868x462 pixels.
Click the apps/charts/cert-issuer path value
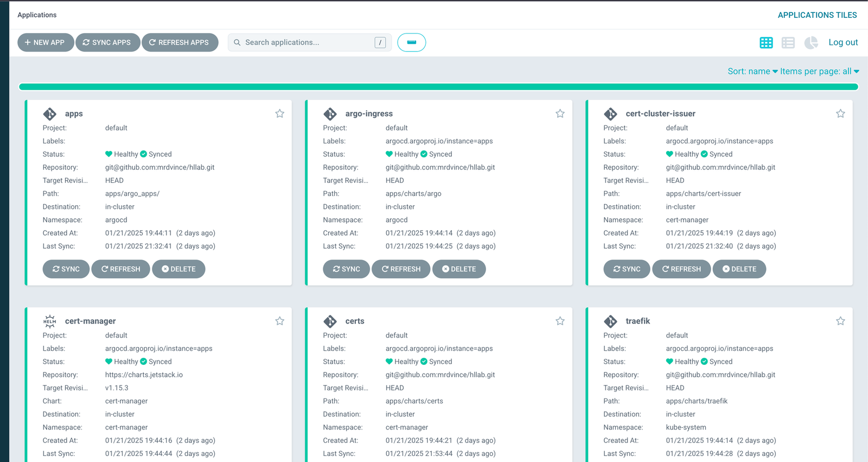point(703,193)
